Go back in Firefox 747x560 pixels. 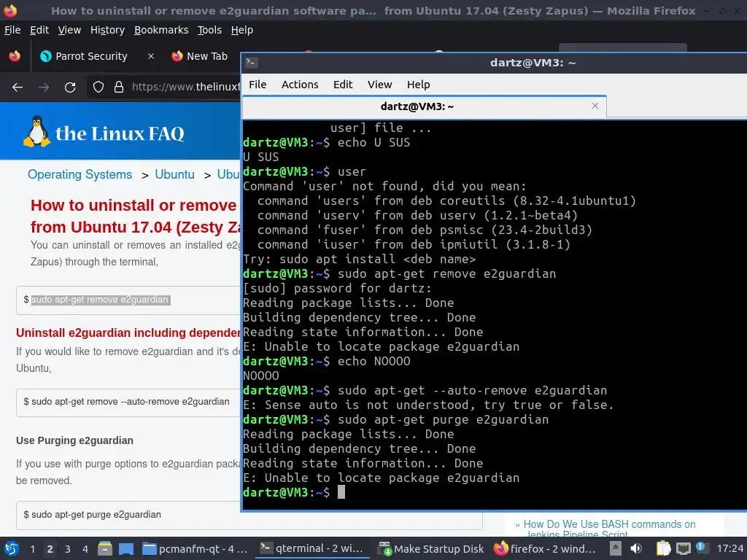[18, 87]
